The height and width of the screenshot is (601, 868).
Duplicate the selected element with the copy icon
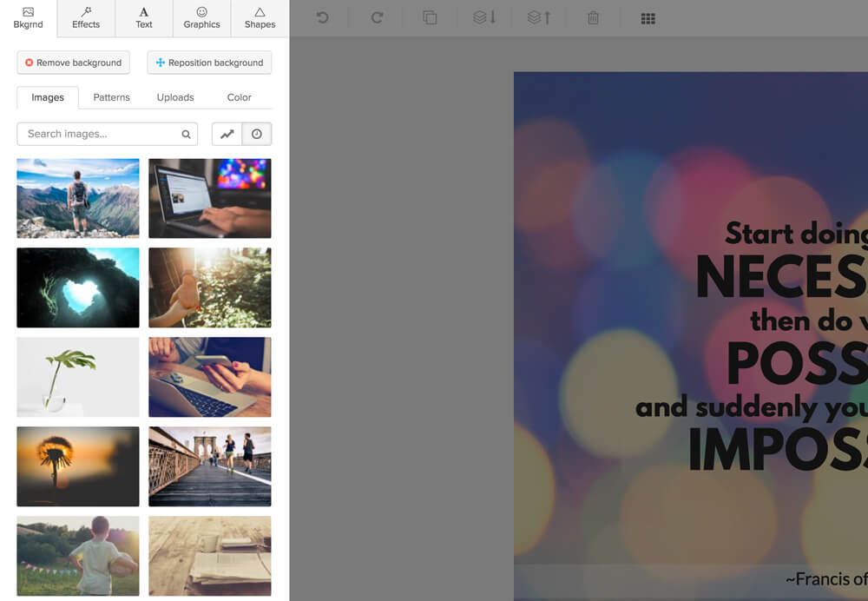pos(430,17)
